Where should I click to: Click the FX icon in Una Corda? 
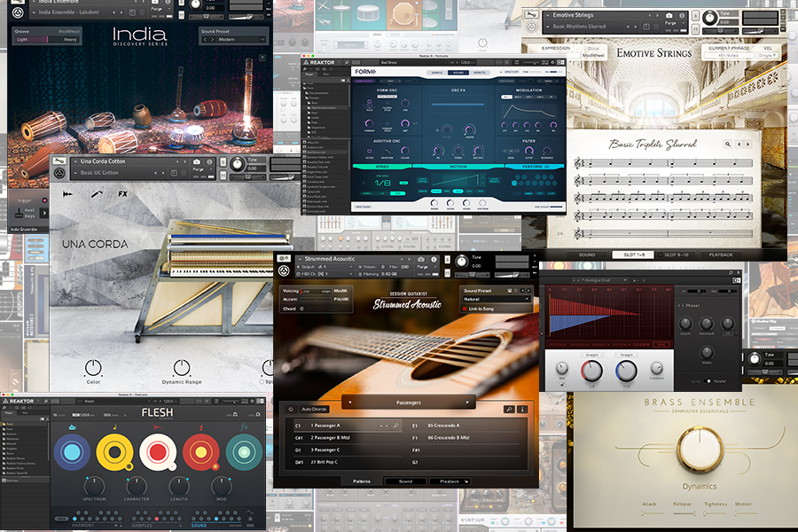(122, 193)
